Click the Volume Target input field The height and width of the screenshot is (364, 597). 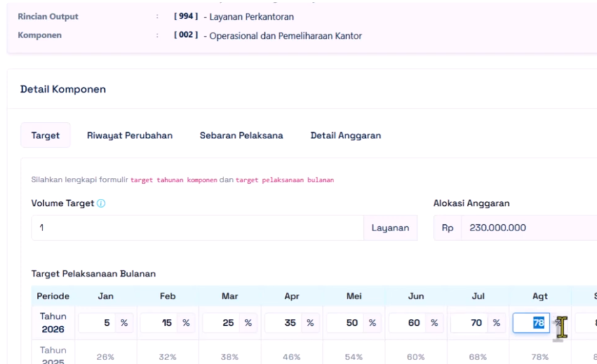click(x=197, y=227)
